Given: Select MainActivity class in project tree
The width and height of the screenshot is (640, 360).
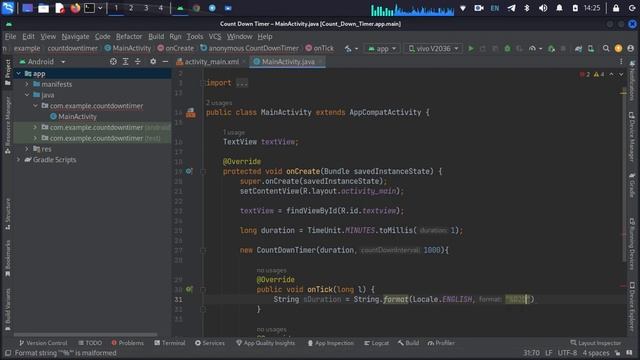Looking at the screenshot, I should 77,117.
